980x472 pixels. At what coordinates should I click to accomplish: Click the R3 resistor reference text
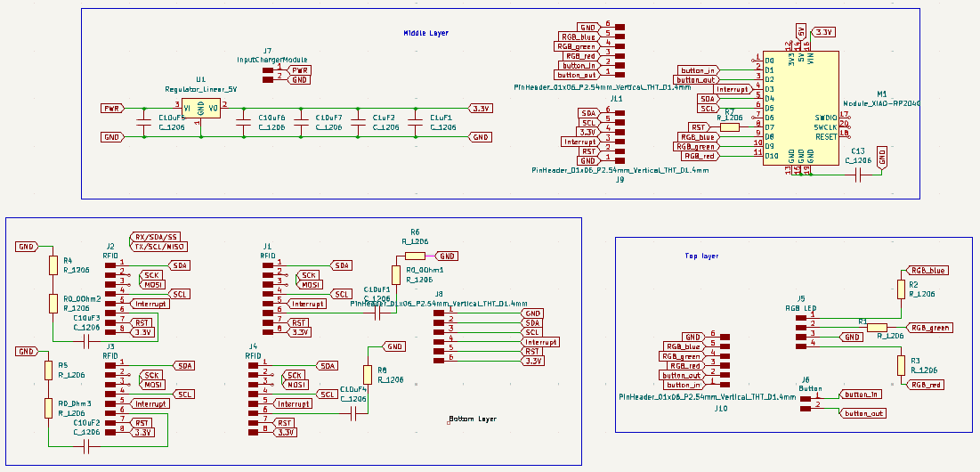(x=914, y=361)
